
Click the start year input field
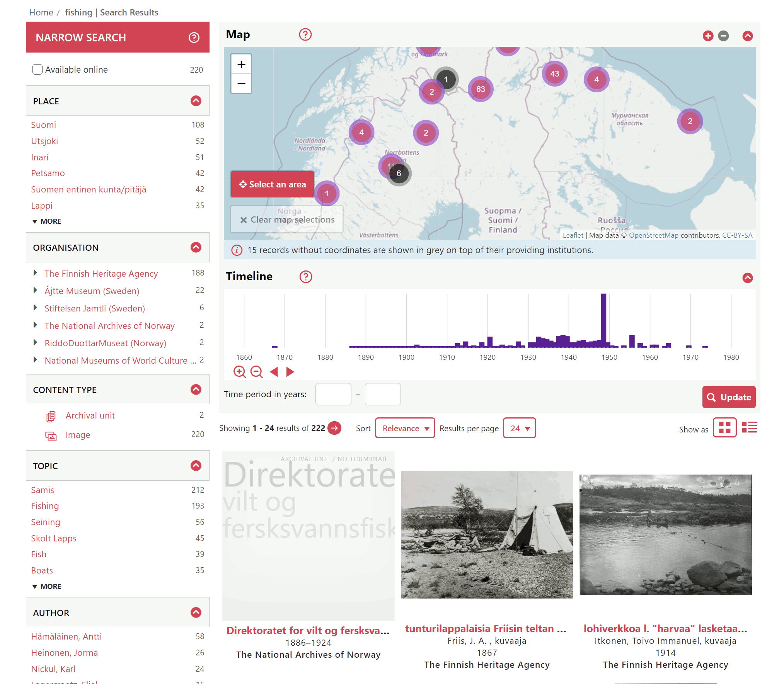333,394
